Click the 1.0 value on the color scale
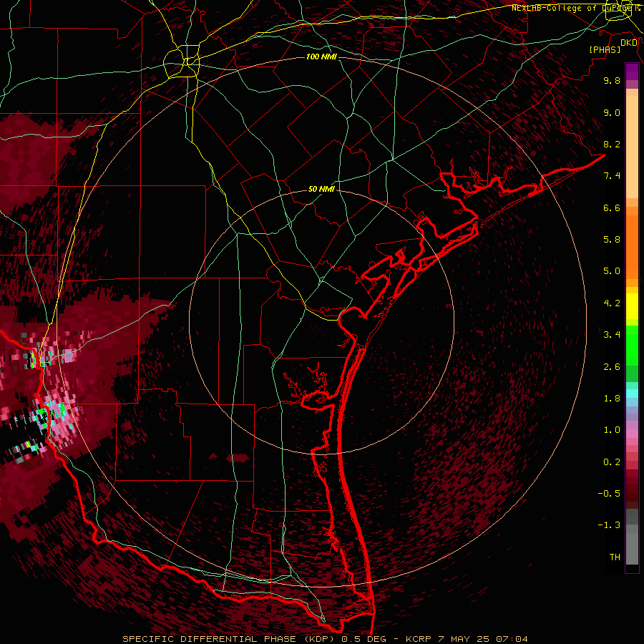 point(612,430)
